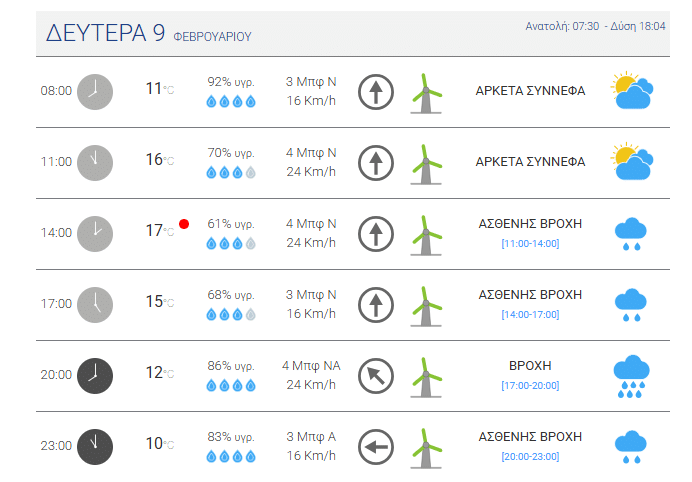Click the northwest-pointing wind arrow at 20:00

tap(376, 375)
